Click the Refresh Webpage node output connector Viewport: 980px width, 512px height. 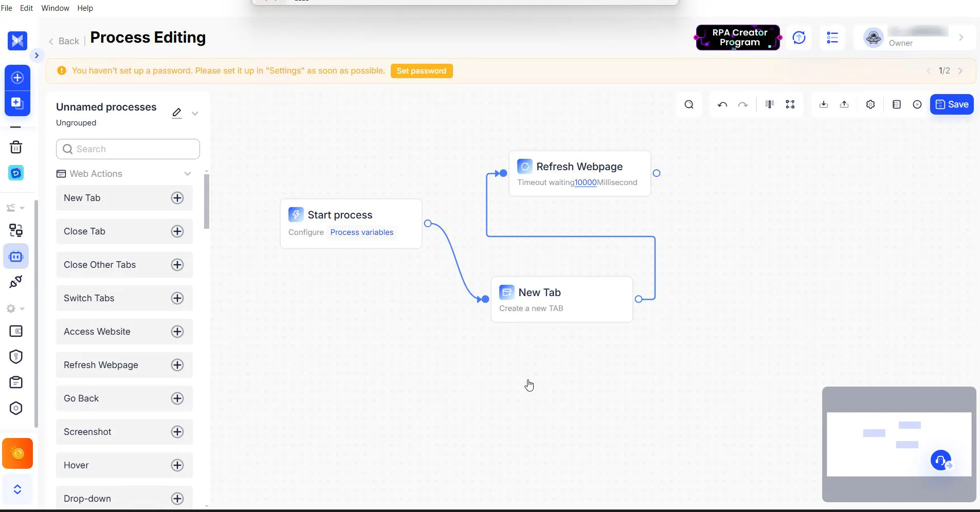click(x=657, y=173)
